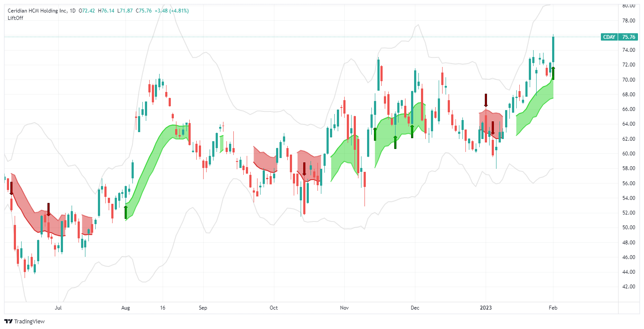This screenshot has width=644, height=329.
Task: Click the Nov label on time axis
Action: point(344,308)
